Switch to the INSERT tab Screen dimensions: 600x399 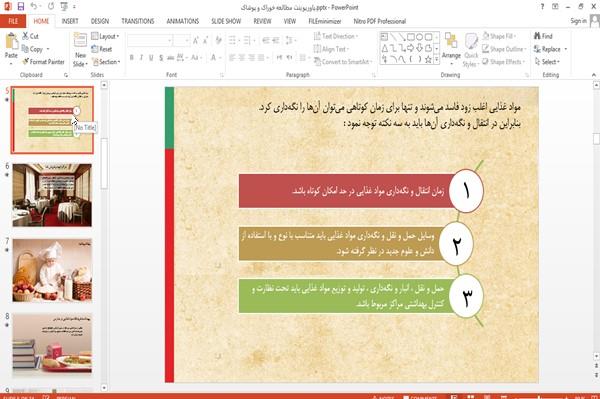(x=70, y=21)
